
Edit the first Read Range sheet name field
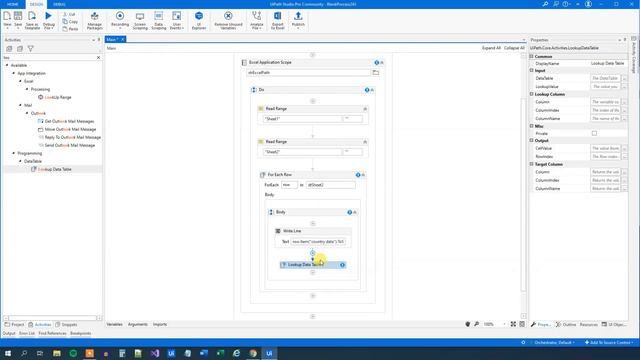pos(302,119)
